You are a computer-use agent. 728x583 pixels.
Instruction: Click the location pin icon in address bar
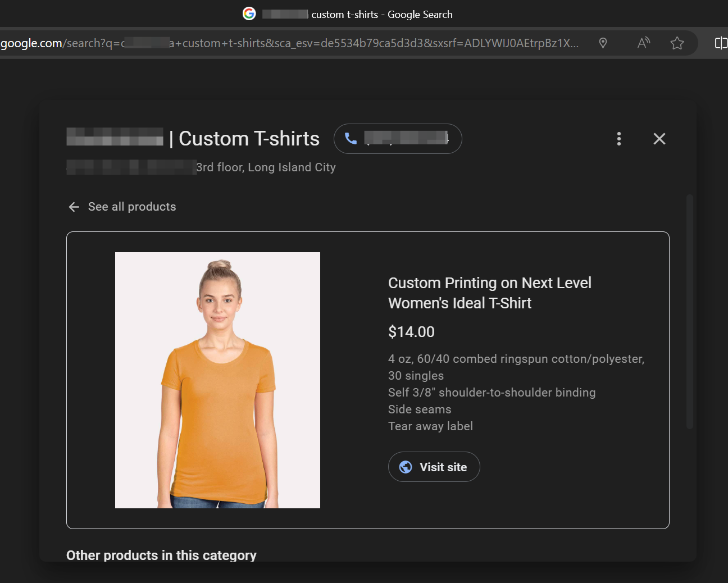click(x=603, y=43)
